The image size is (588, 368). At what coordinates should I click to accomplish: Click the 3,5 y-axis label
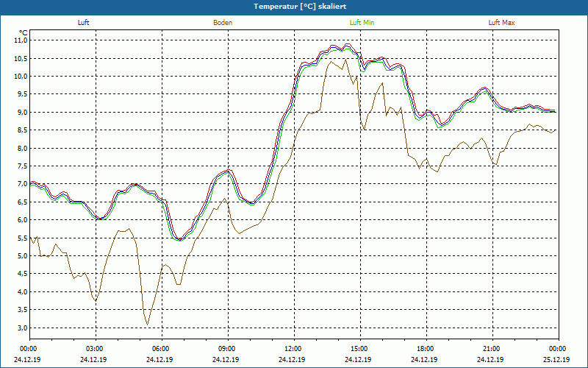click(x=23, y=310)
